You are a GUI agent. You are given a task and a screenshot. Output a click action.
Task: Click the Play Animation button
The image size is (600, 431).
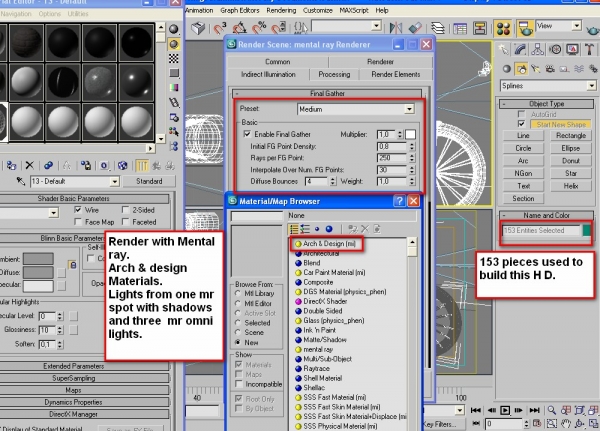505,410
